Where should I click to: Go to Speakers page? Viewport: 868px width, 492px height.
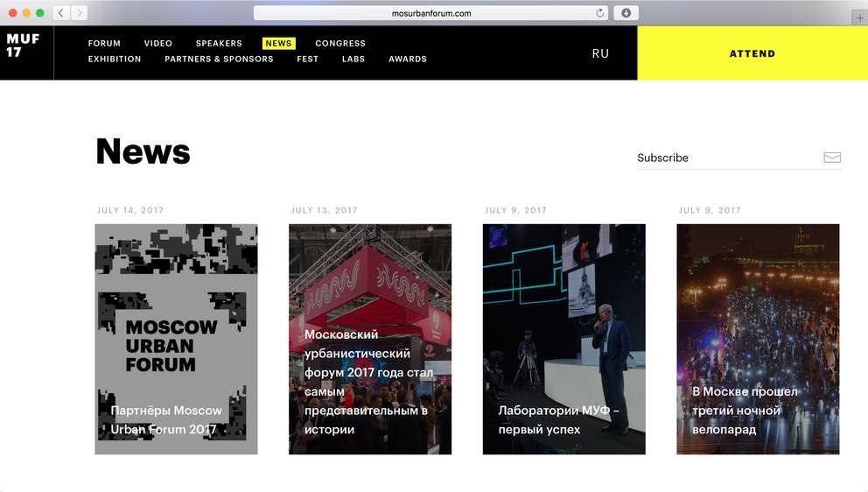coord(219,43)
